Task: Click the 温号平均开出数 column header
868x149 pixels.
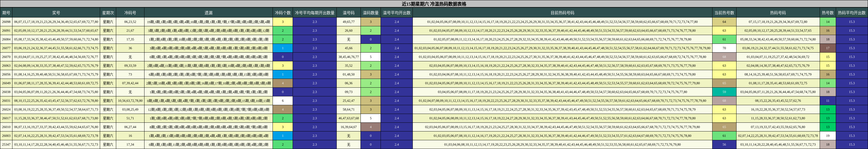Action: [x=397, y=13]
